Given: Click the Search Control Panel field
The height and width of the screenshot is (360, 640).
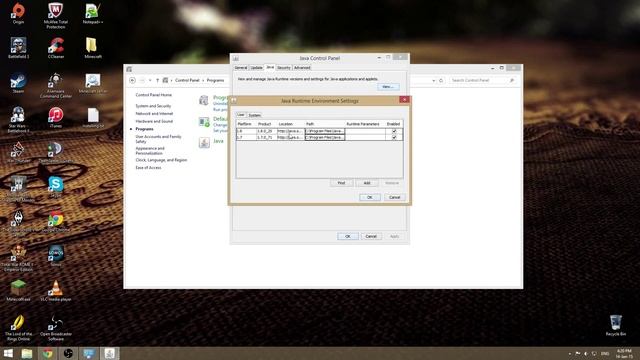Looking at the screenshot, I should 482,80.
